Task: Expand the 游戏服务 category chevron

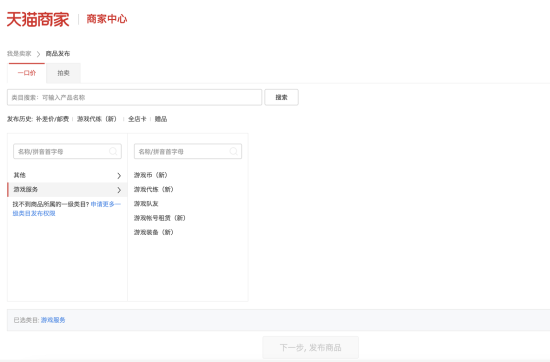Action: tap(119, 190)
